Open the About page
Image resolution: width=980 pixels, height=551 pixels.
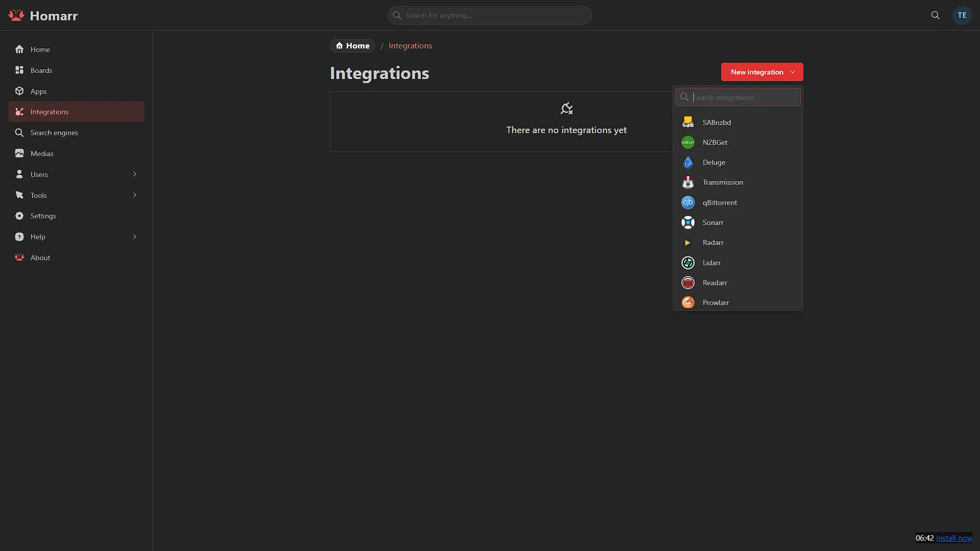pos(76,258)
